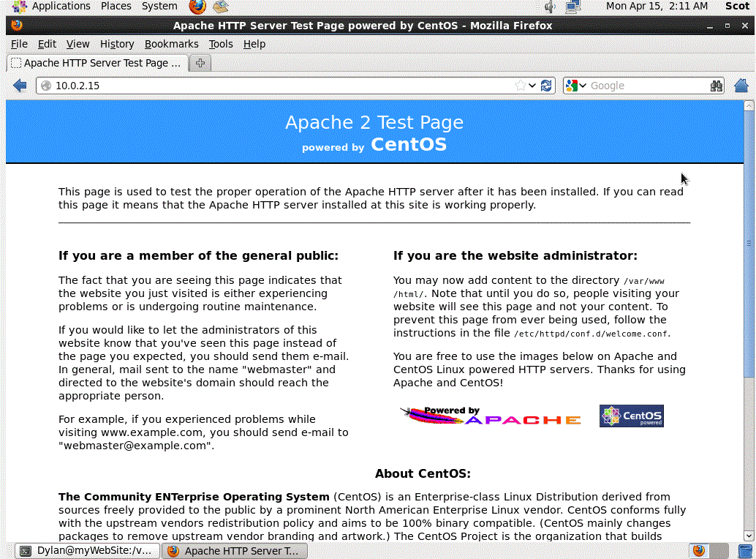756x559 pixels.
Task: Open a new tab with the plus button
Action: click(x=199, y=63)
